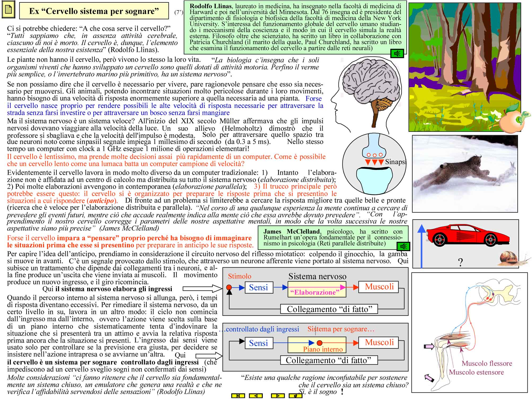
Task: Click the 'Sinapsi' label
Action: (395, 162)
